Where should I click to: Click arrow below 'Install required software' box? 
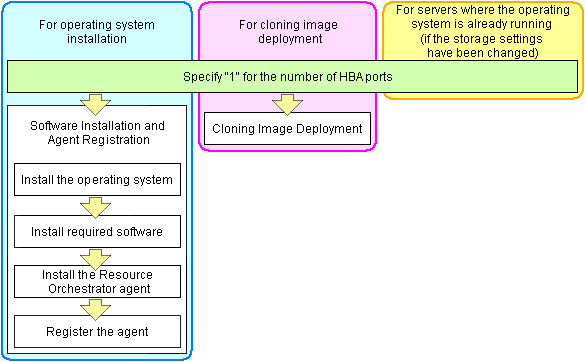tap(96, 259)
